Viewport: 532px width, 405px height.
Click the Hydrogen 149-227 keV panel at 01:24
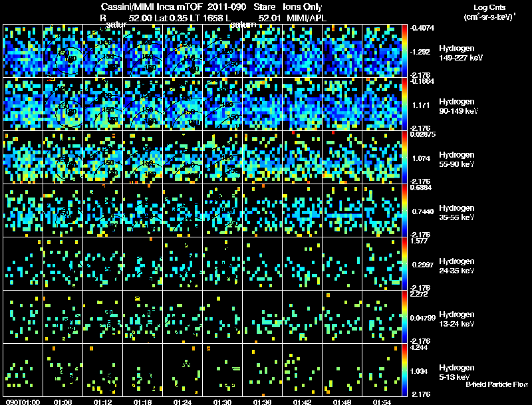[x=182, y=51]
